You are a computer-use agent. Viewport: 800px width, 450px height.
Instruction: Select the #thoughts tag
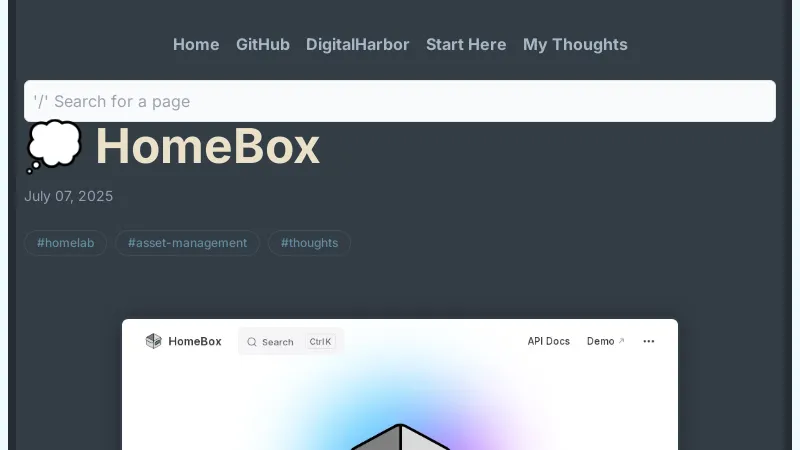pyautogui.click(x=309, y=243)
